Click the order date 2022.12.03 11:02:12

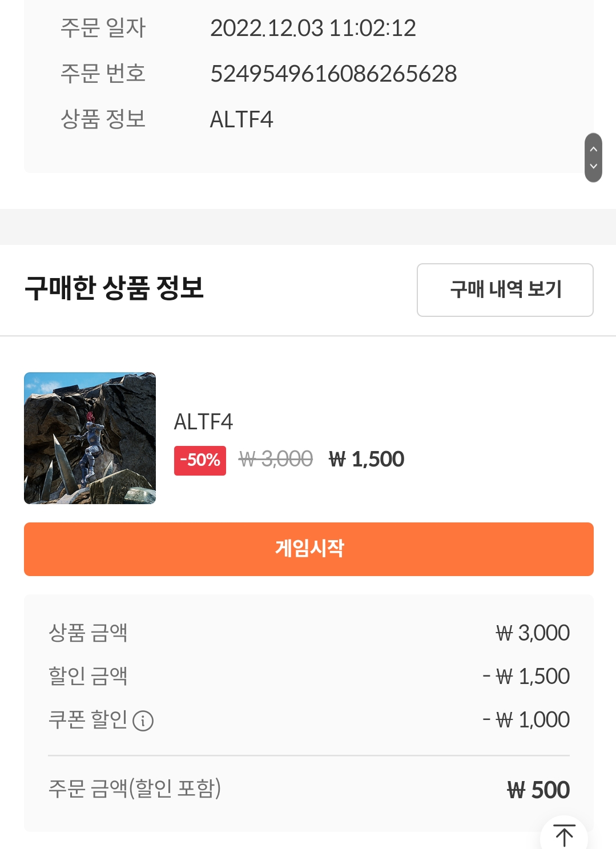[313, 28]
